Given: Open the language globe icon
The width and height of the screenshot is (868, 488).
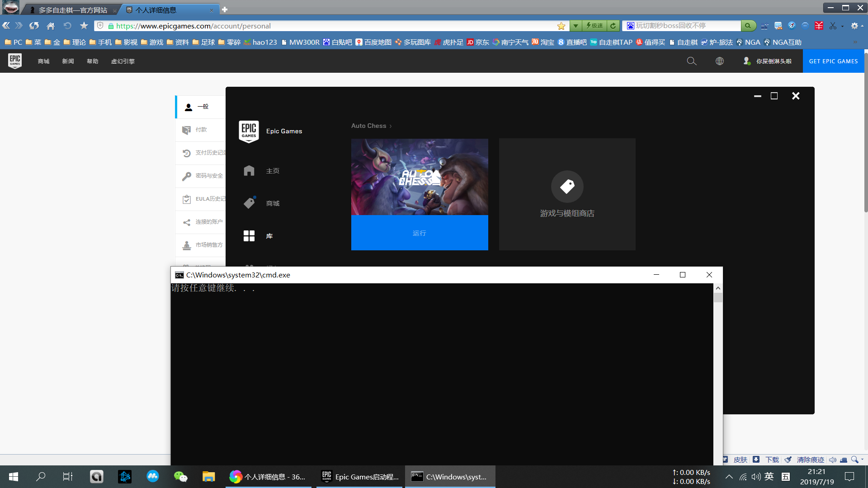Looking at the screenshot, I should [720, 61].
